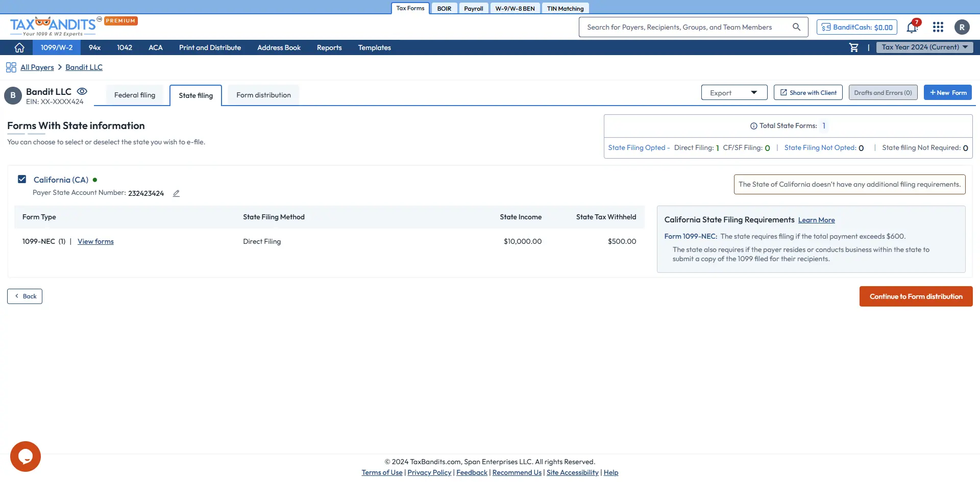Click the 1099-NEC (1) form type
The width and height of the screenshot is (980, 482).
(44, 242)
